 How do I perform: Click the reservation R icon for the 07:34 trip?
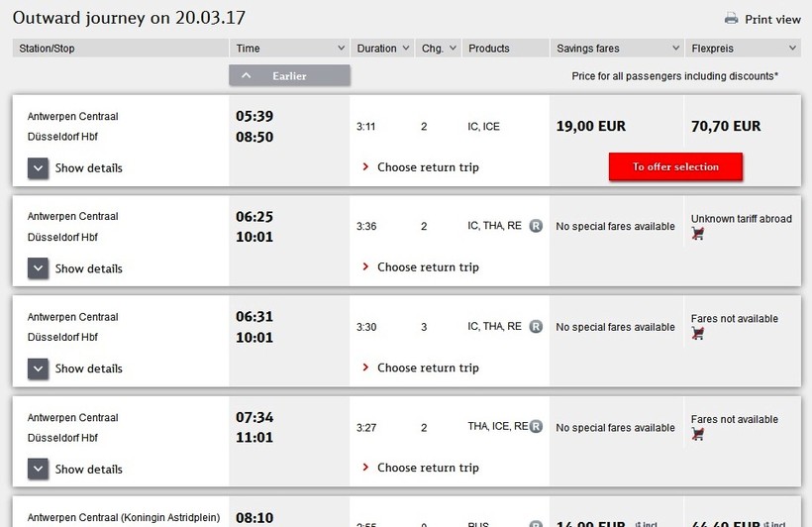tap(536, 427)
